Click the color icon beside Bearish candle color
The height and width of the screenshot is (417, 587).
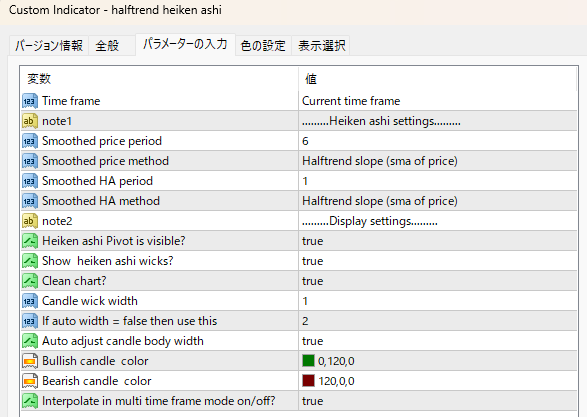30,381
